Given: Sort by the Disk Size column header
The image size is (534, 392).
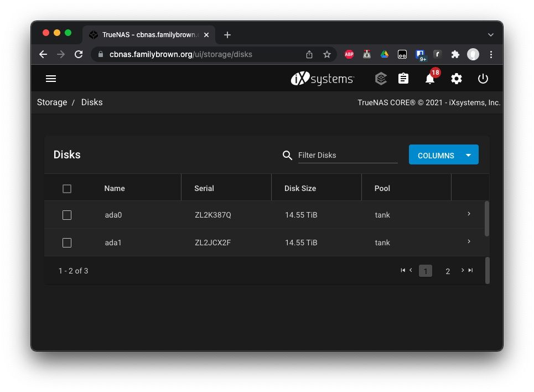Looking at the screenshot, I should click(x=300, y=188).
